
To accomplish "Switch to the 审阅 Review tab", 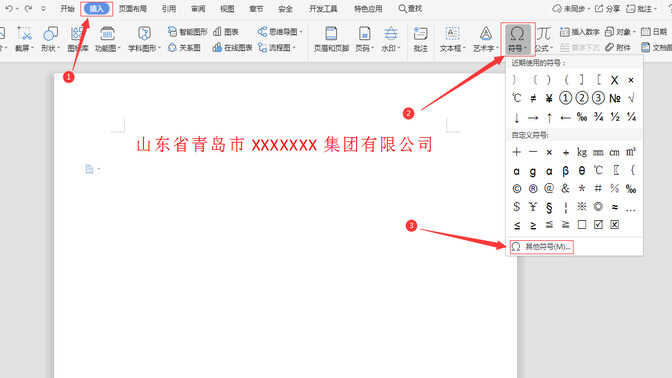I will tap(198, 9).
